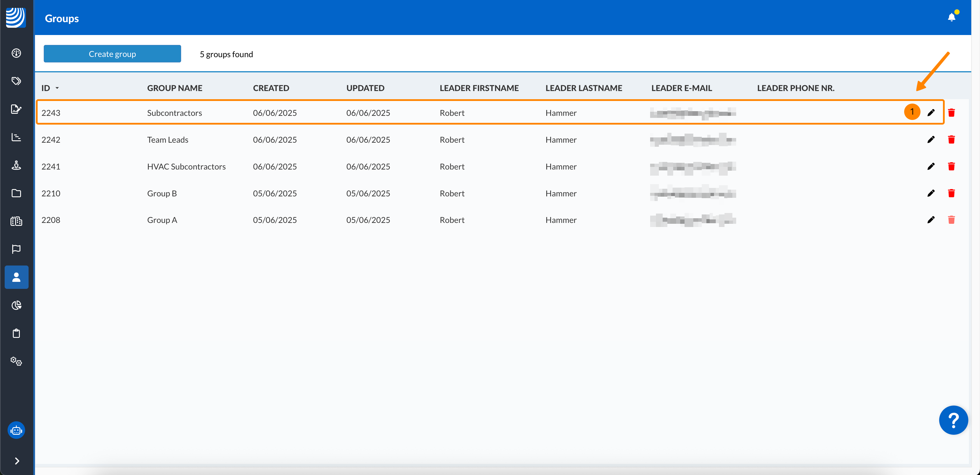Delete the Team Leads group
The height and width of the screenshot is (475, 980).
[x=951, y=140]
